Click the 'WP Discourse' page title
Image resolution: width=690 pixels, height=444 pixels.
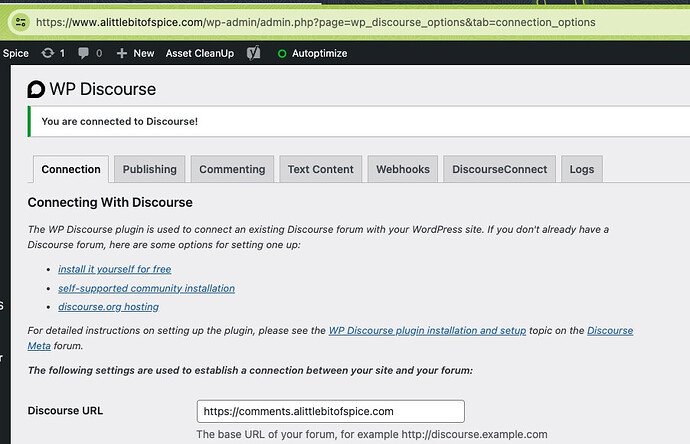coord(103,89)
